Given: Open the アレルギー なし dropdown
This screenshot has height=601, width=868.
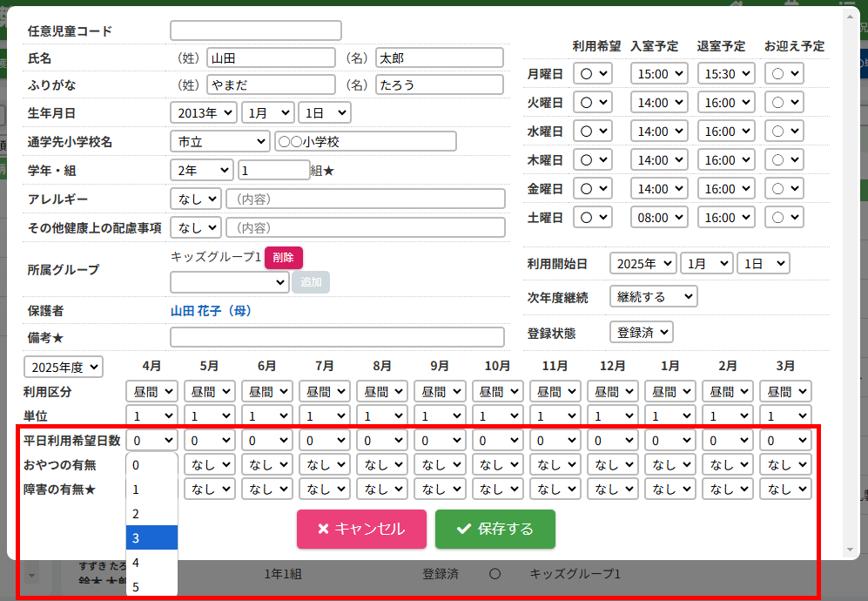Looking at the screenshot, I should (x=195, y=199).
